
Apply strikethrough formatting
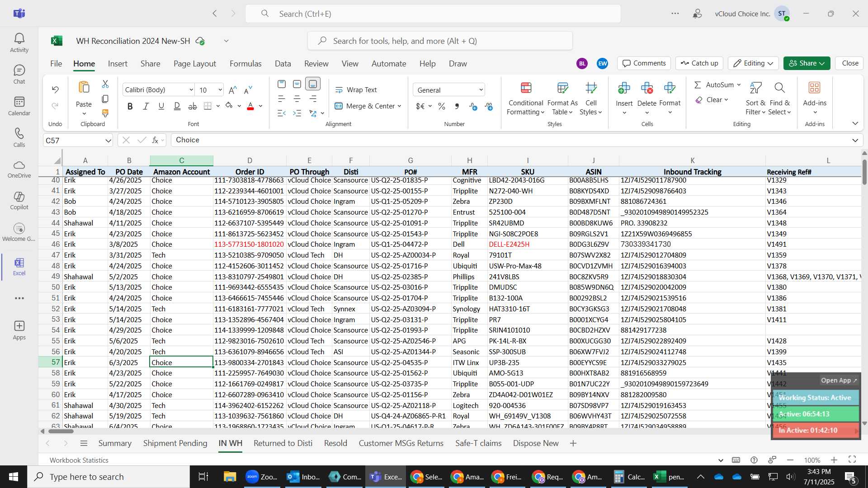(193, 106)
